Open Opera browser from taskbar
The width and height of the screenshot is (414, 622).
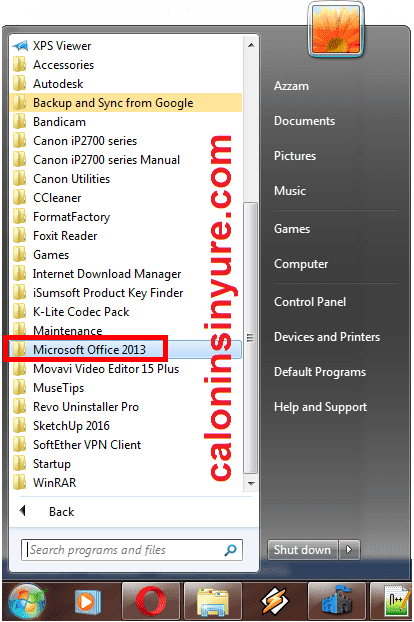click(151, 602)
